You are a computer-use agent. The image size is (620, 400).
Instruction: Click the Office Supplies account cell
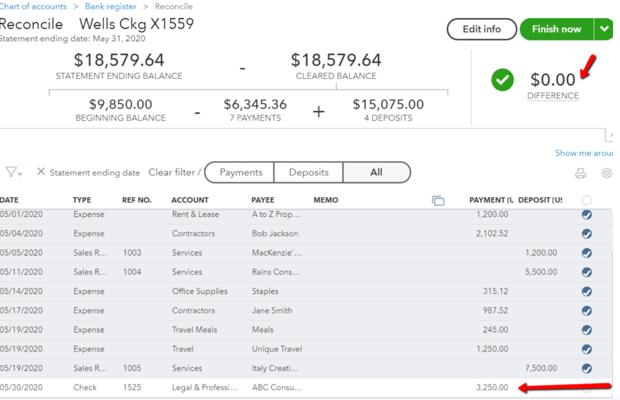[200, 291]
